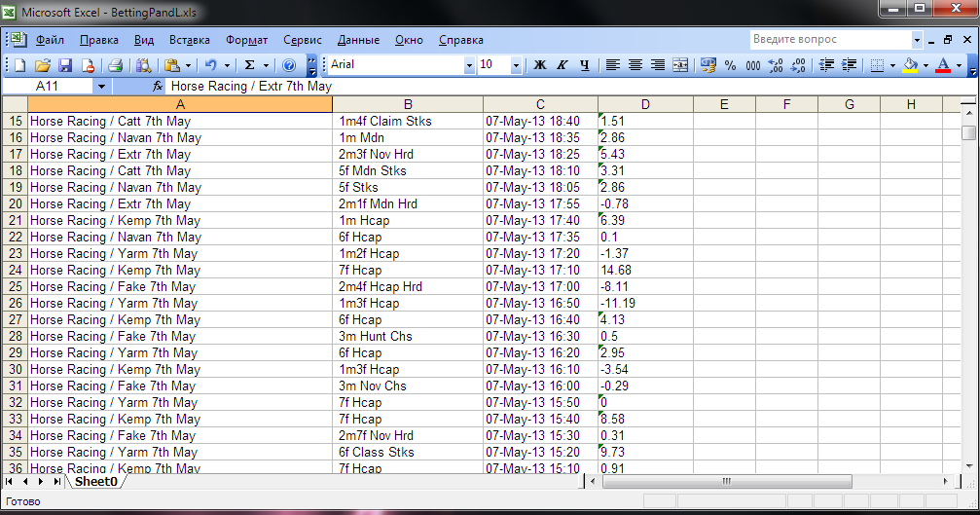
Task: Align cell text left
Action: click(x=612, y=65)
